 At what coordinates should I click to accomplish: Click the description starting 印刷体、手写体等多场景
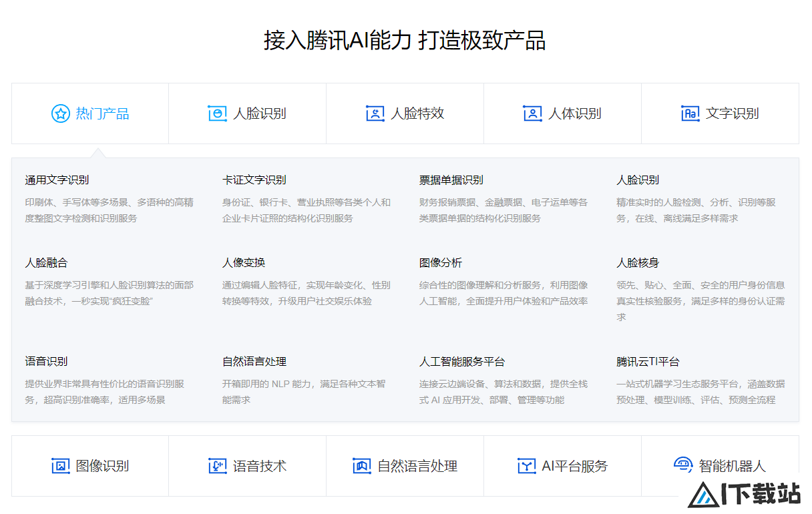110,210
